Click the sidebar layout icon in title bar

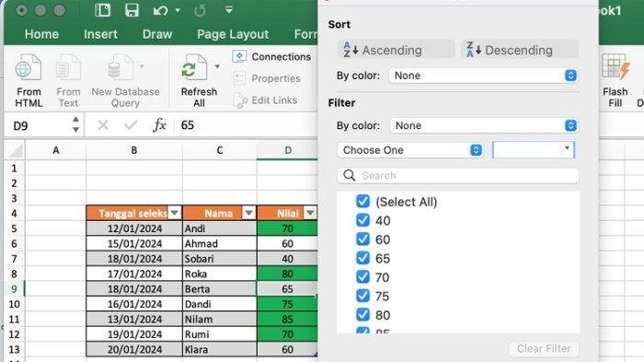pyautogui.click(x=103, y=10)
